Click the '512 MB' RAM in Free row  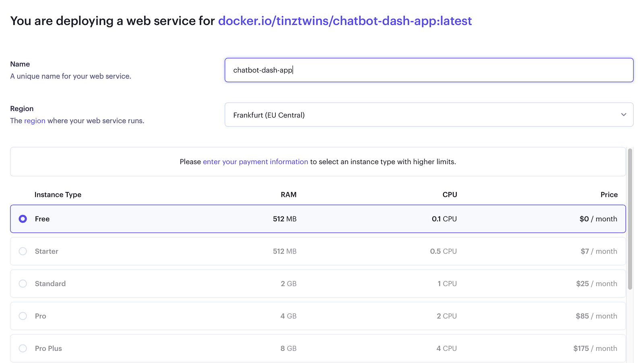coord(285,219)
